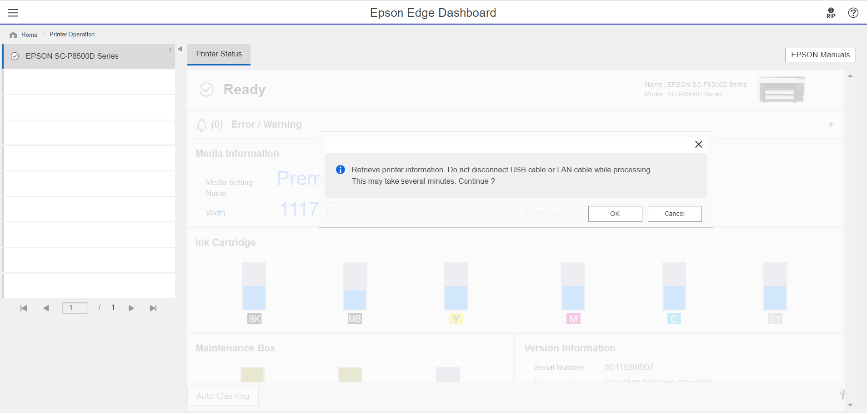This screenshot has width=868, height=414.
Task: Click the Home house icon
Action: point(13,35)
